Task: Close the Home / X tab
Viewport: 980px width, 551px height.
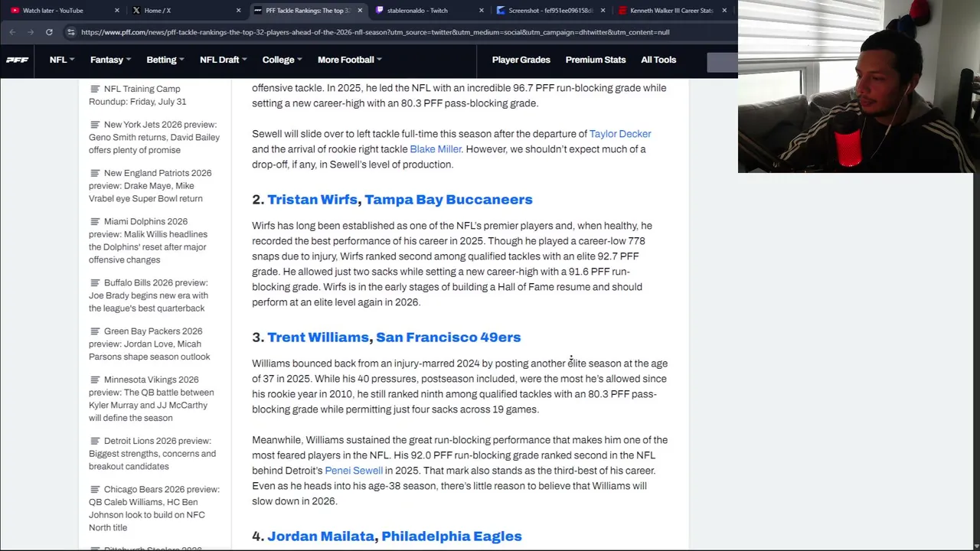Action: coord(238,11)
